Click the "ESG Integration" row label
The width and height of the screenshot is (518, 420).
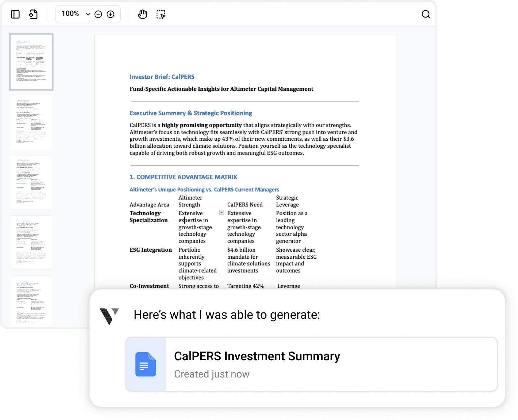(151, 250)
